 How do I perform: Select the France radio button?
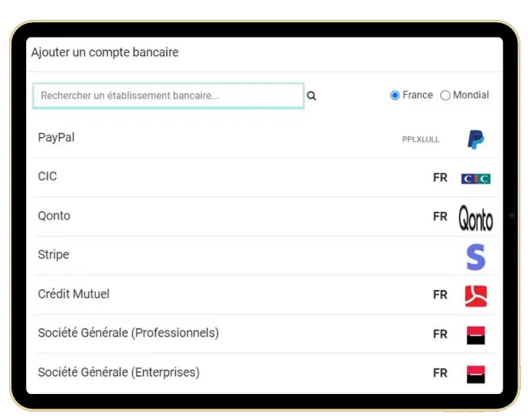click(395, 95)
